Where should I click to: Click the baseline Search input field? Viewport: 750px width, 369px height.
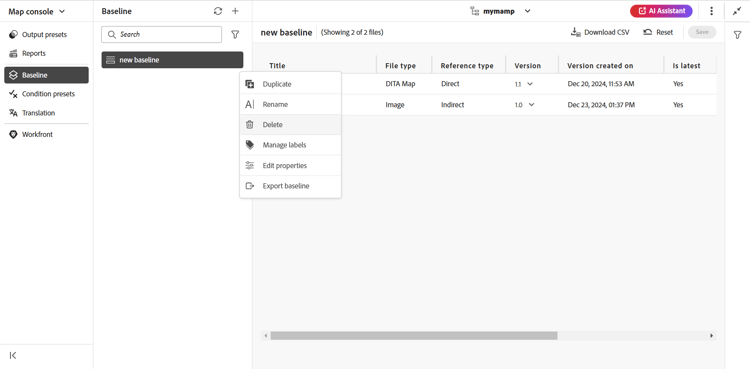(162, 34)
